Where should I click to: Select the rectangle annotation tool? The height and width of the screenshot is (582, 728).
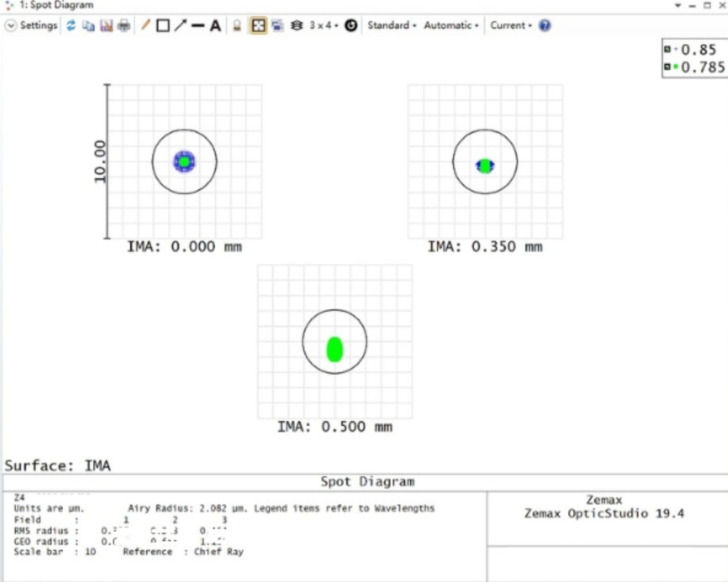pos(162,25)
